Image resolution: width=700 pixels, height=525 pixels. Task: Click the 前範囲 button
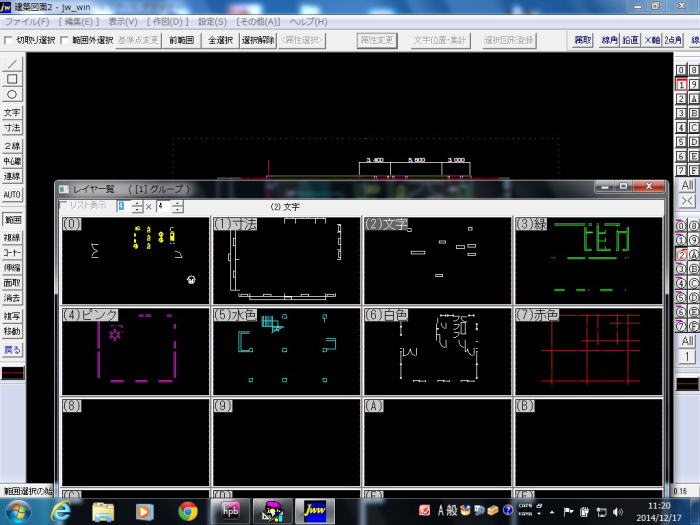tap(181, 40)
